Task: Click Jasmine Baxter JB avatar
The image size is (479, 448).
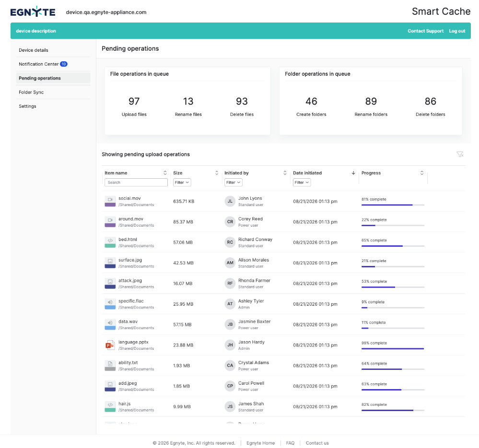Action: [x=230, y=324]
